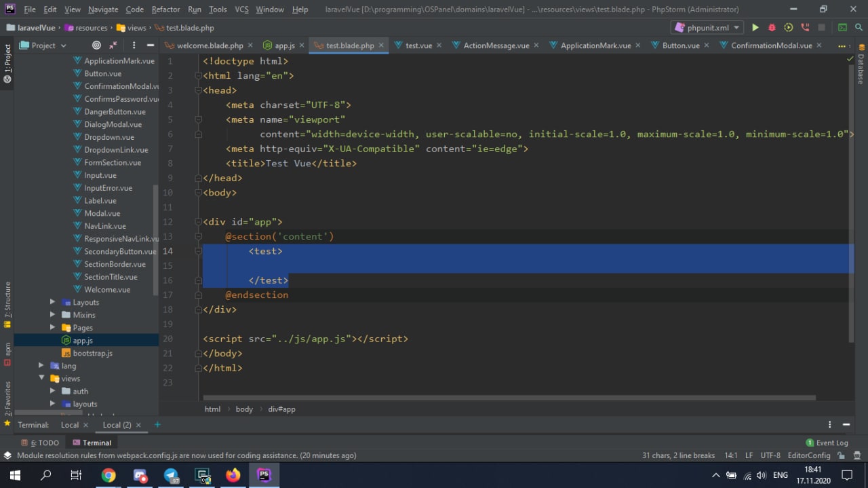The image size is (868, 488).
Task: Select Welcome.vue in Project tree
Action: (107, 290)
